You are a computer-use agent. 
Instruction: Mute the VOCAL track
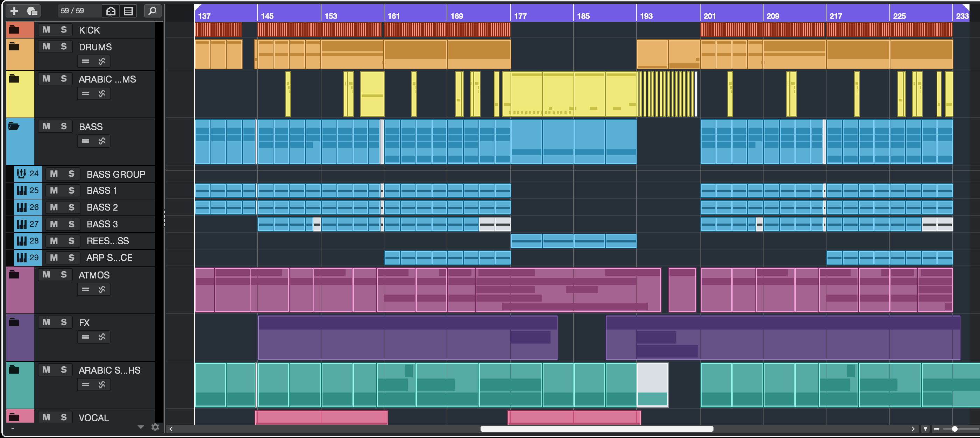coord(47,417)
